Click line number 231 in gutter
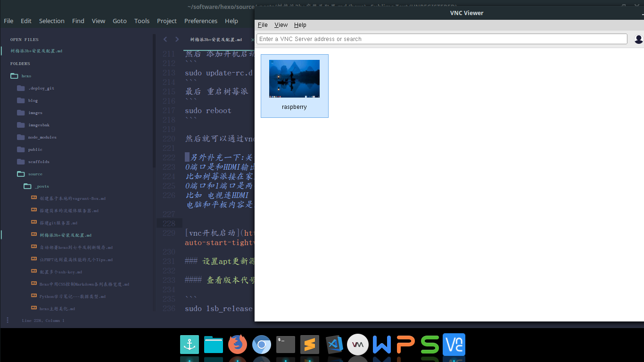Screen dimensions: 644x362 click(x=168, y=261)
